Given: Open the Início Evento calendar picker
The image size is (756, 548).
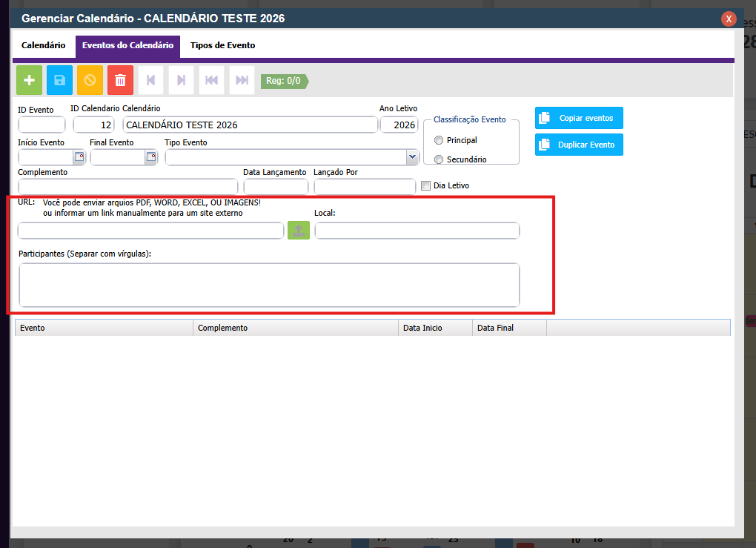Looking at the screenshot, I should click(79, 156).
